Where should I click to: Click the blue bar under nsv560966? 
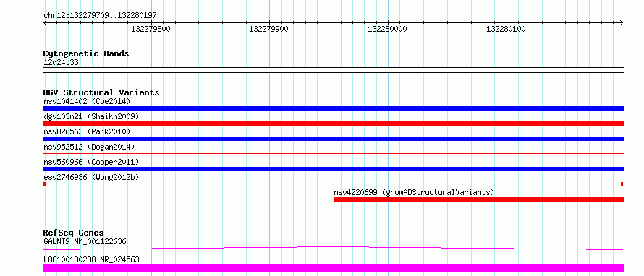click(333, 169)
